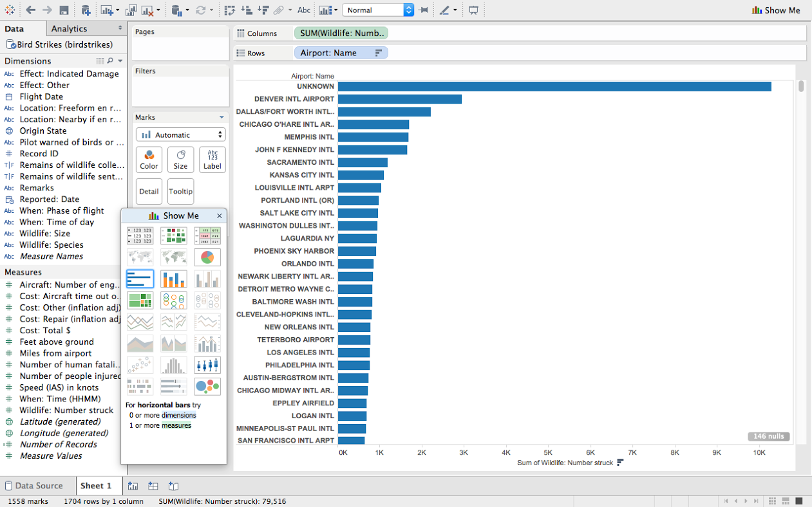Screen dimensions: 812x507
Task: Duplicate the current sheet
Action: (x=131, y=10)
